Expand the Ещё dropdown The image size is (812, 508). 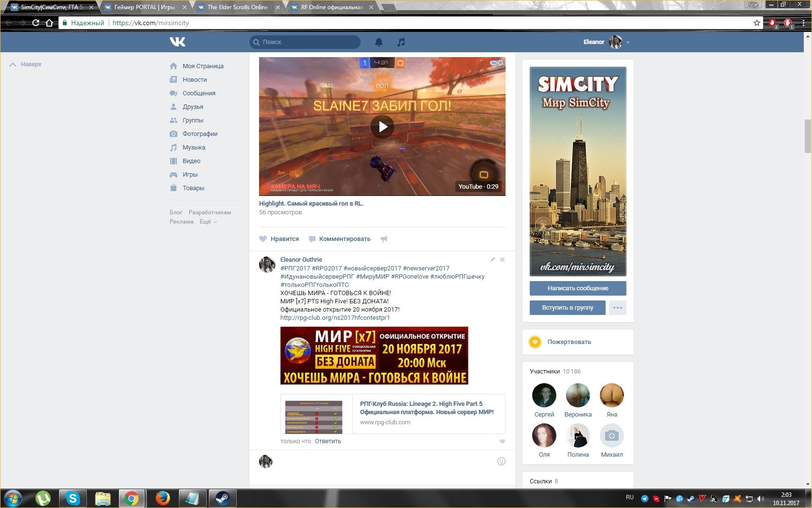208,222
